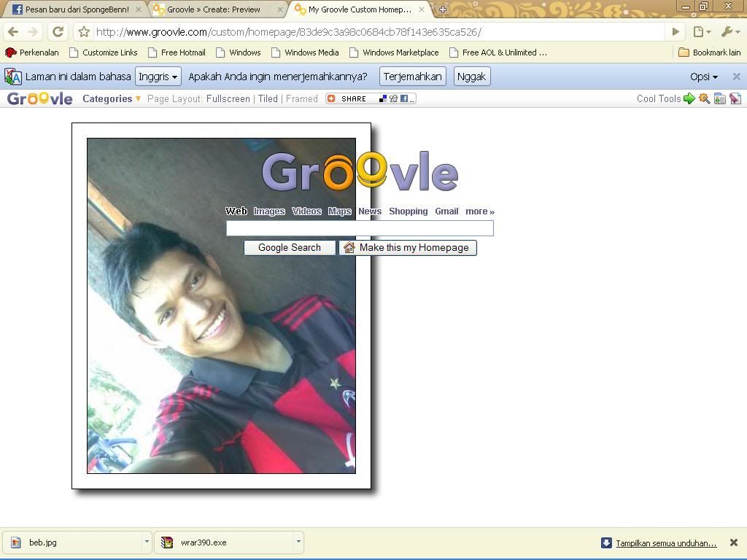Click the green Cool Tools arrow icon

pos(689,98)
